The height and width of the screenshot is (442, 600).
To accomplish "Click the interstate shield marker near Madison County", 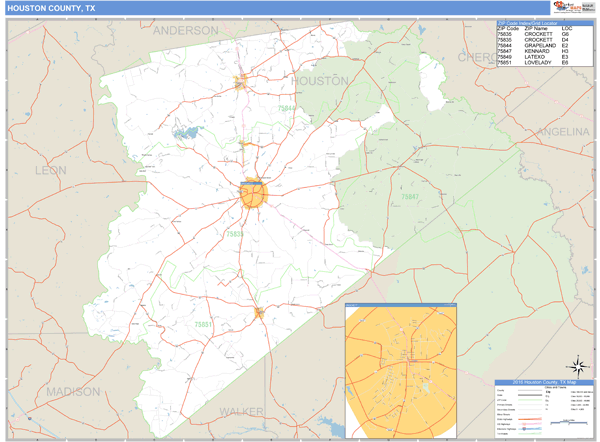I will click(x=29, y=419).
